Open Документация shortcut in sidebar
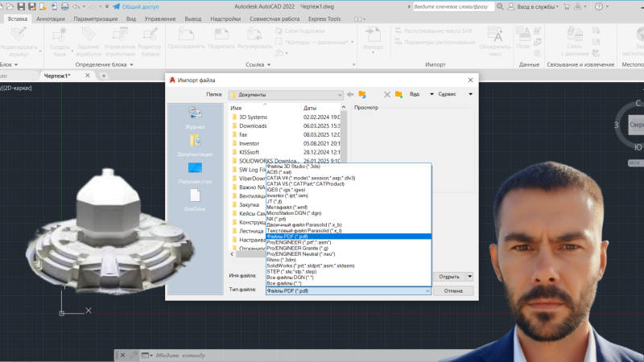The image size is (644, 362). [x=195, y=142]
